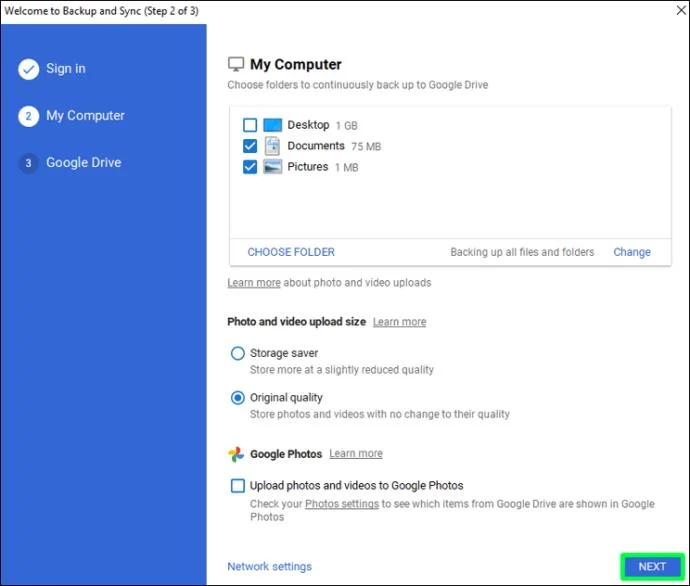This screenshot has width=690, height=586.
Task: Open the Photos settings link
Action: pyautogui.click(x=342, y=504)
